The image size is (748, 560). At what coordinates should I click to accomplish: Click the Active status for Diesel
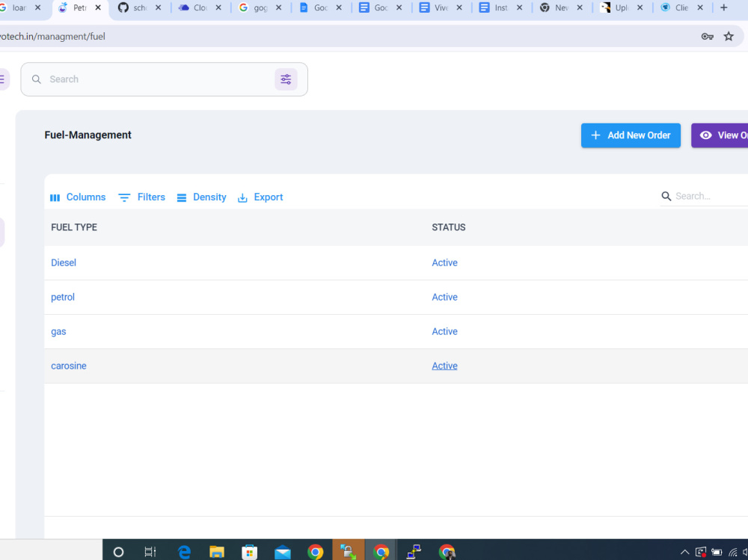coord(444,263)
